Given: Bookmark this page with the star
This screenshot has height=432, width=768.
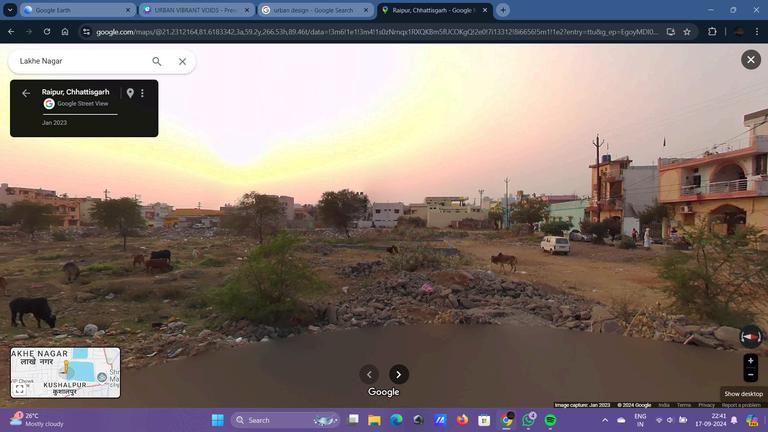Looking at the screenshot, I should point(687,32).
